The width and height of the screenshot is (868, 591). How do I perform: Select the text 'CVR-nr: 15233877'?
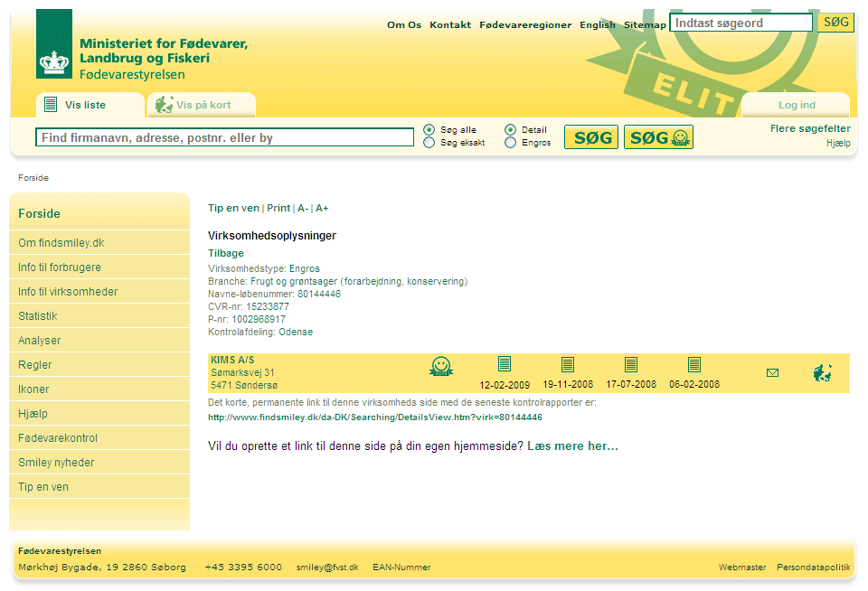click(x=249, y=306)
